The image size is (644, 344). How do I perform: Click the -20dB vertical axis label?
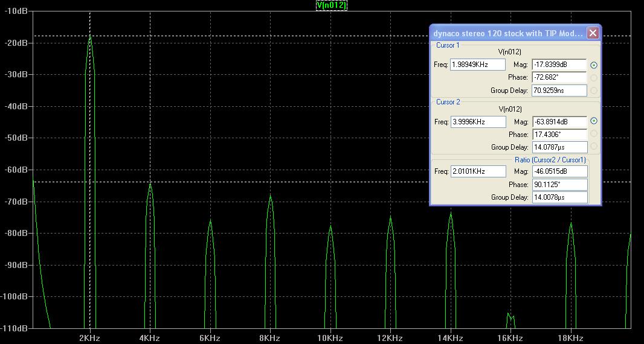[16, 42]
